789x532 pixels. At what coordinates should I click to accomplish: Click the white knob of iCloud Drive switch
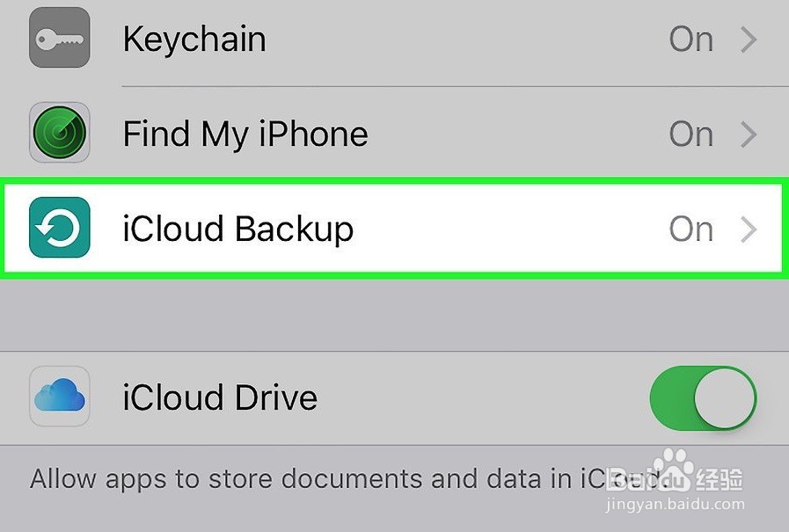(x=725, y=398)
